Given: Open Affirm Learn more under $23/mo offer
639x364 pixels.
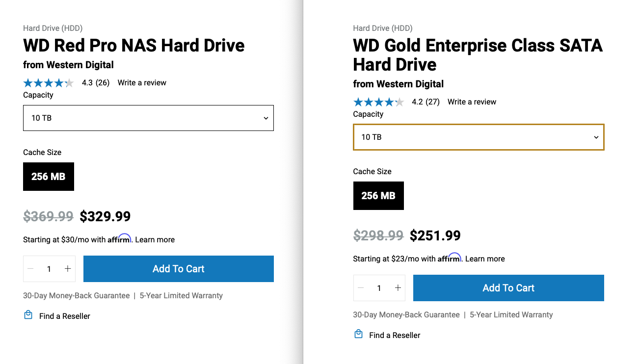Looking at the screenshot, I should tap(485, 259).
